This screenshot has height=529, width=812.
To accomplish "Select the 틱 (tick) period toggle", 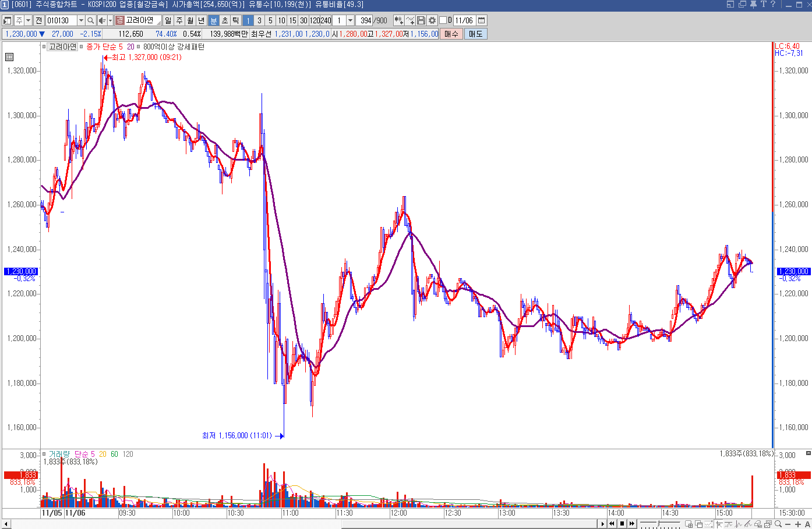I will (236, 20).
